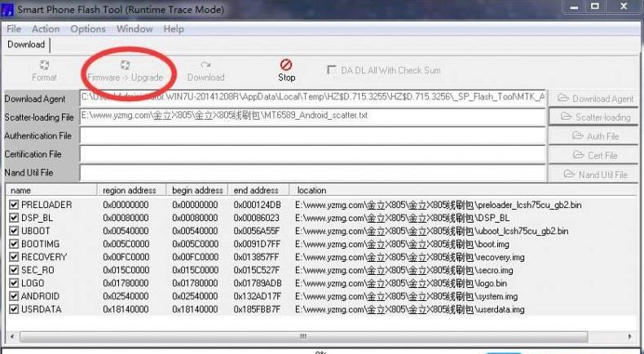Click the Format toolbar icon
Image resolution: width=644 pixels, height=354 pixels.
point(44,65)
